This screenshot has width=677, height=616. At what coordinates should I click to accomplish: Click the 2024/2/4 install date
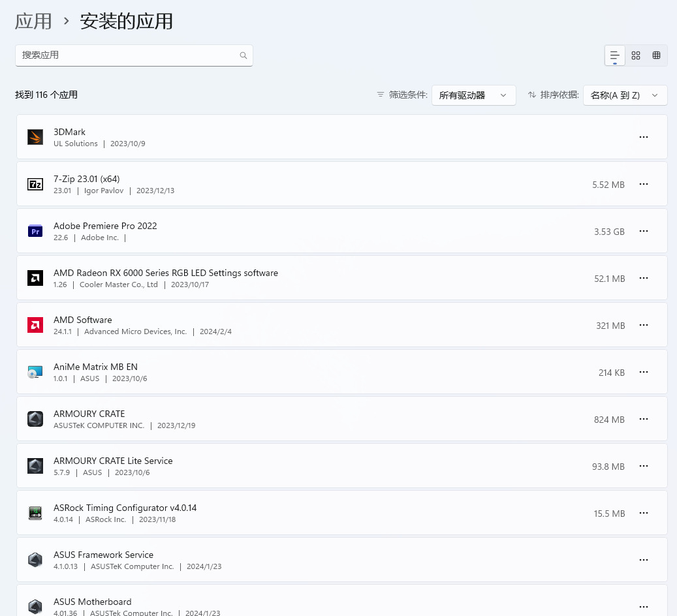(x=215, y=331)
